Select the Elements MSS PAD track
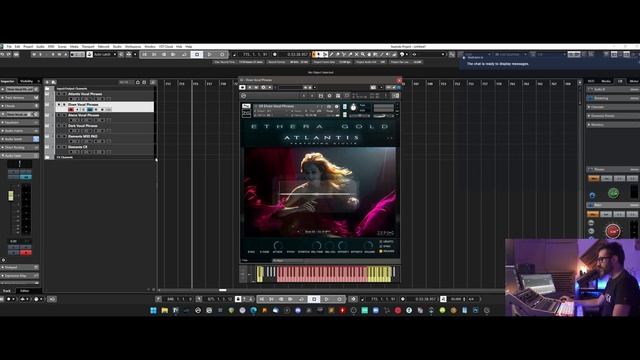Image resolution: width=640 pixels, height=360 pixels. (x=82, y=136)
